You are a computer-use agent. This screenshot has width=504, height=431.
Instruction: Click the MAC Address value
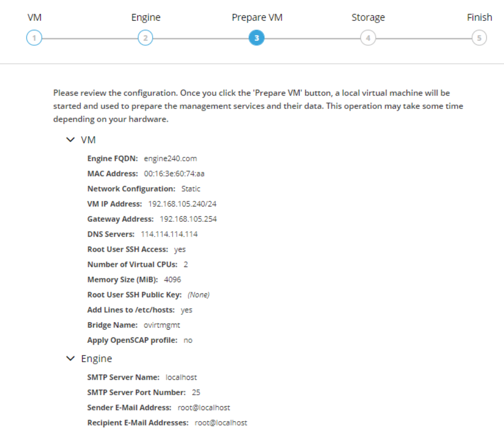(x=173, y=174)
